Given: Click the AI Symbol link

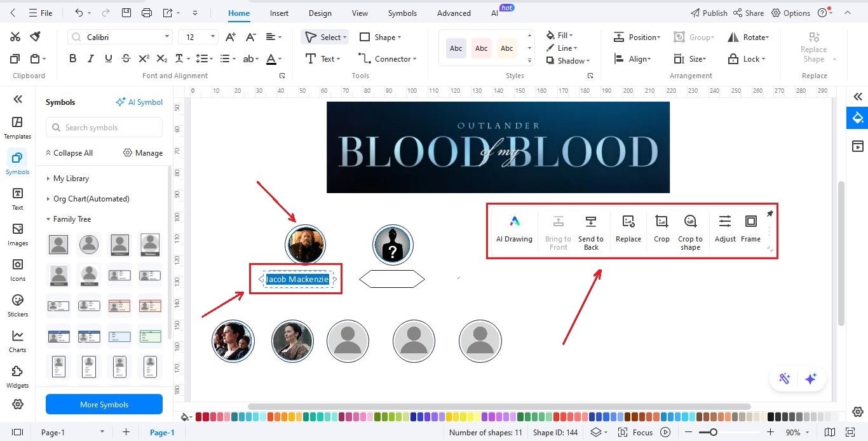Looking at the screenshot, I should 139,102.
